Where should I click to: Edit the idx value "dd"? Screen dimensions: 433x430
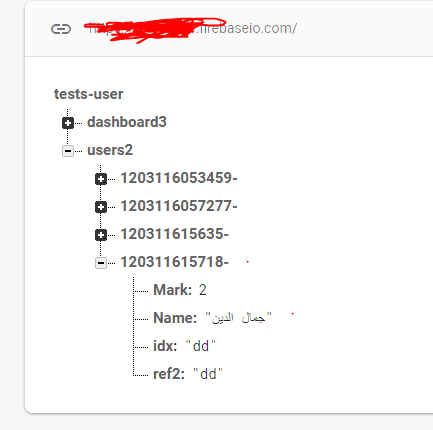[201, 346]
